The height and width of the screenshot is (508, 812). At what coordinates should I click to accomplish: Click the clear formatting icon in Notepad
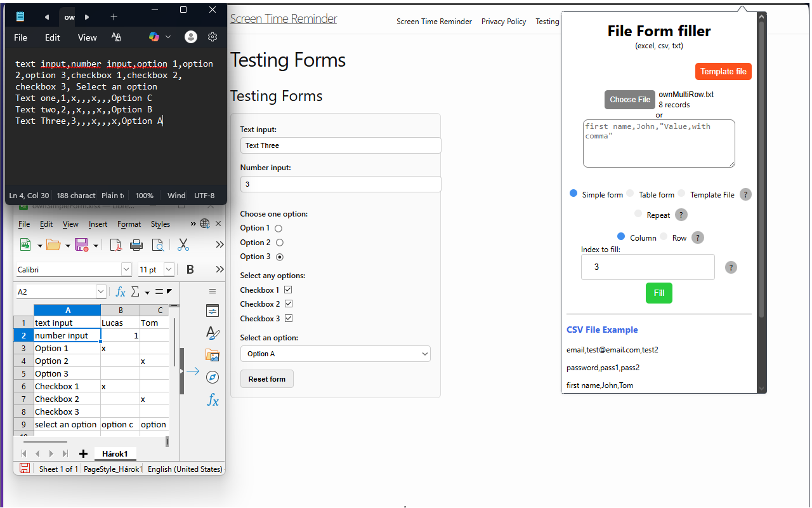116,37
